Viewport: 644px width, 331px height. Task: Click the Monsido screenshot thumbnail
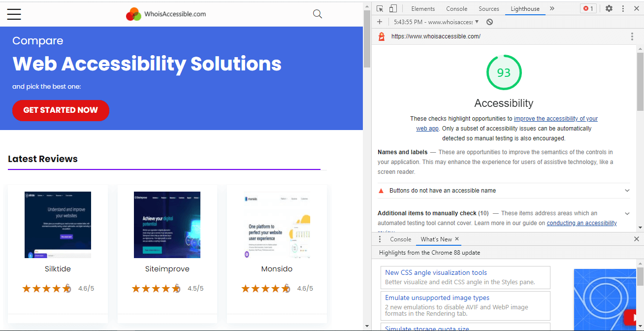click(x=277, y=225)
